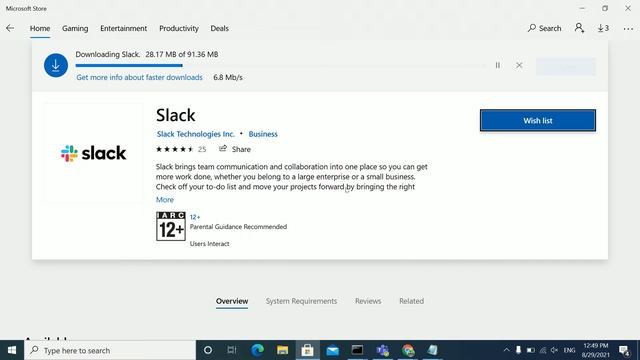Click the 6.8 Mb/s download speed

(x=228, y=77)
